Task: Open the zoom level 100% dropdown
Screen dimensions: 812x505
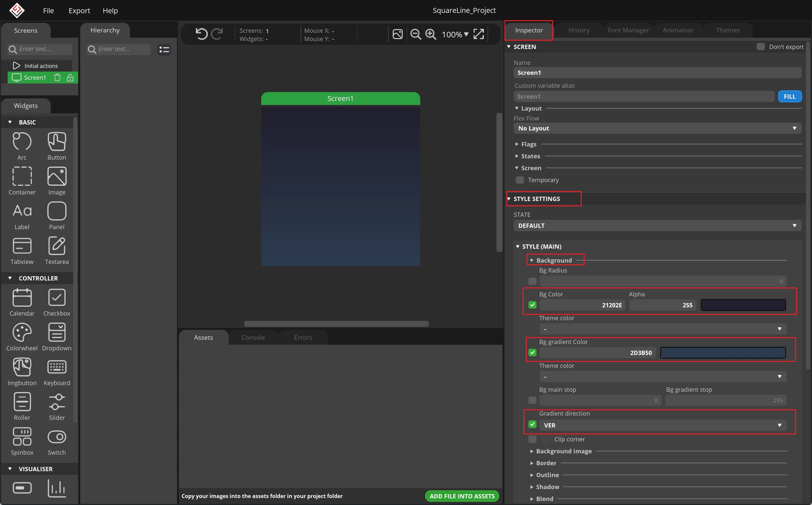Action: click(x=455, y=34)
